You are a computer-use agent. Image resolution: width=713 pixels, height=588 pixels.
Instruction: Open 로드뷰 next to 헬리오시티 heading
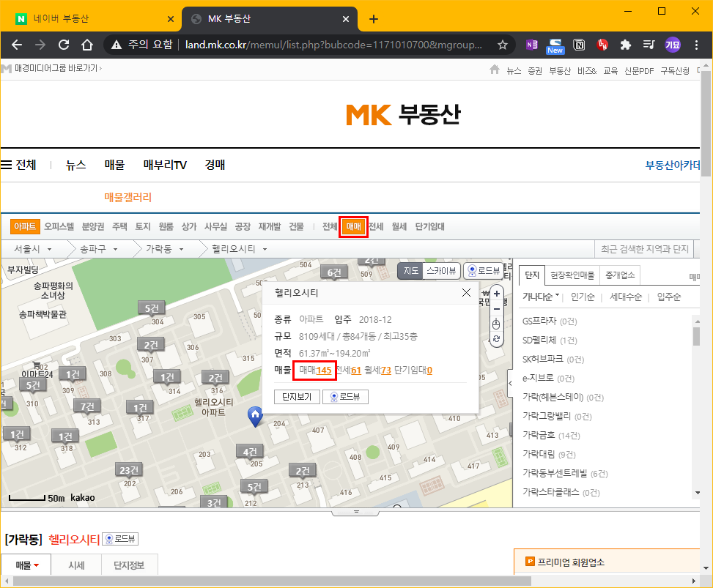coord(120,539)
